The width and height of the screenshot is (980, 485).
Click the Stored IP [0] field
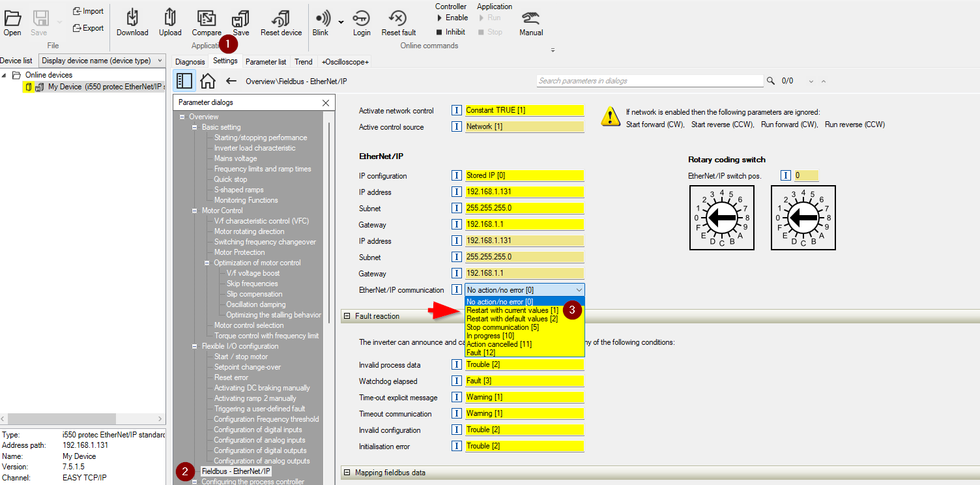(x=525, y=175)
